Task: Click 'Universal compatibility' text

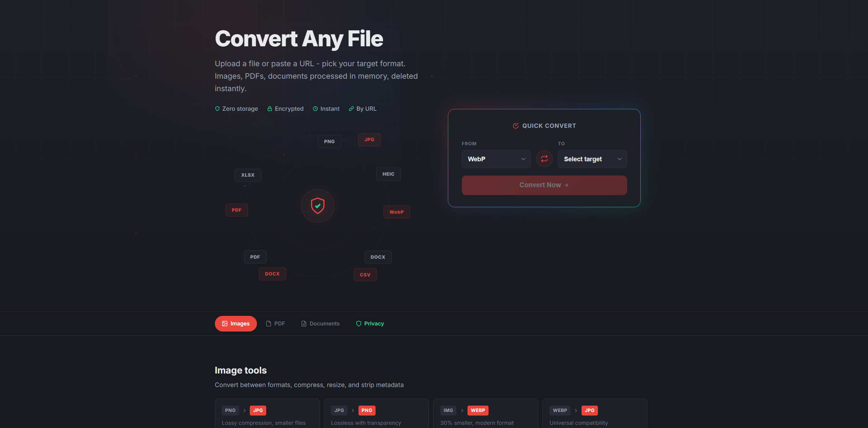Action: click(579, 423)
